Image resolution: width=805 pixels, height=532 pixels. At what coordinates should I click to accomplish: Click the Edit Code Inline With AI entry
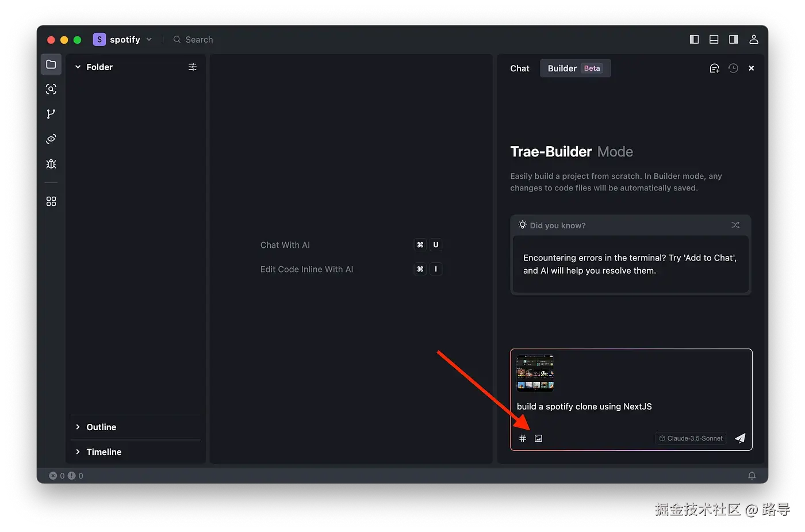tap(351, 269)
